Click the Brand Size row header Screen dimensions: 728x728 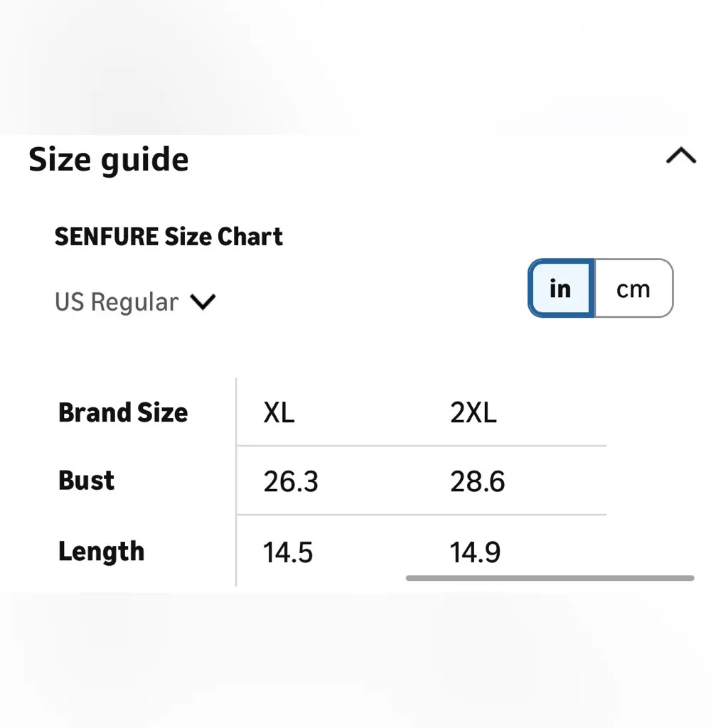pos(123,412)
